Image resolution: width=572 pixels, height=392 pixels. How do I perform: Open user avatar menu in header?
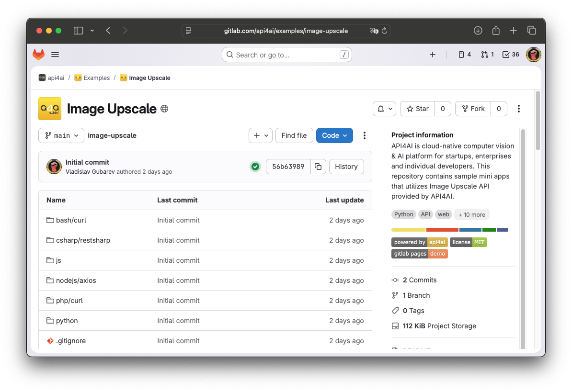tap(533, 55)
